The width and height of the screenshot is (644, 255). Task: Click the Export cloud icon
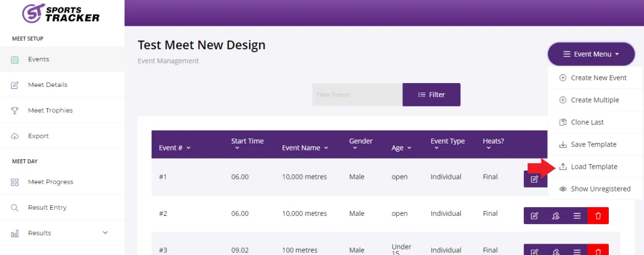(15, 136)
